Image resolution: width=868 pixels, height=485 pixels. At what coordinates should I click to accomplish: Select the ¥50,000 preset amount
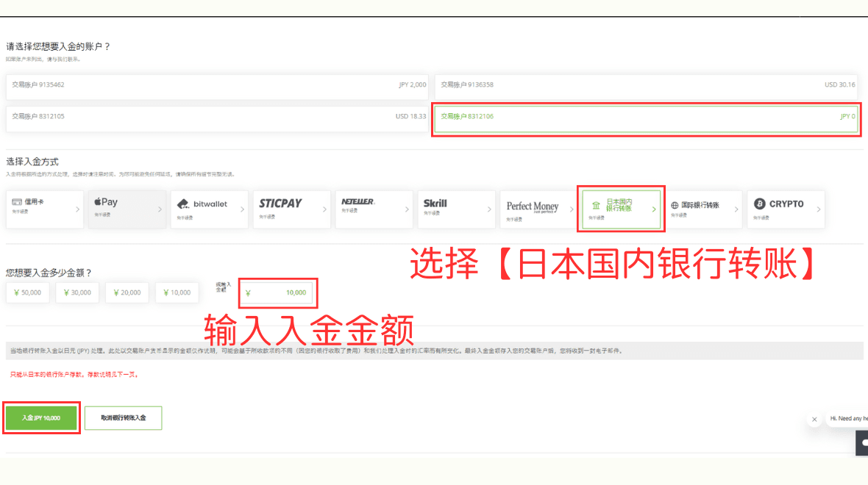(x=27, y=292)
